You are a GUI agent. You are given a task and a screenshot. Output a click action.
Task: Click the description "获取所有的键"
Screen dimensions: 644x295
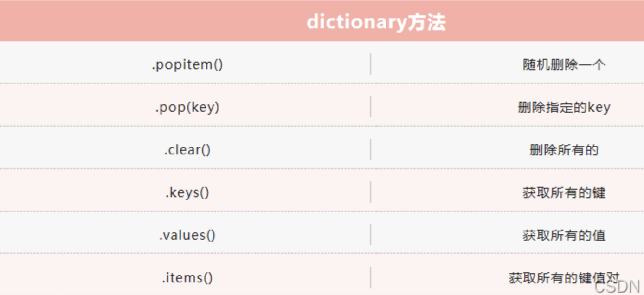(x=564, y=192)
